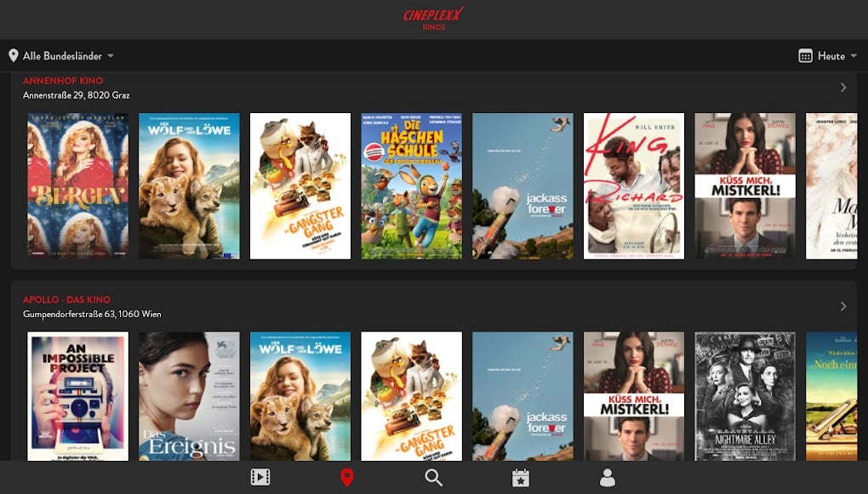Open the profile person icon

608,477
